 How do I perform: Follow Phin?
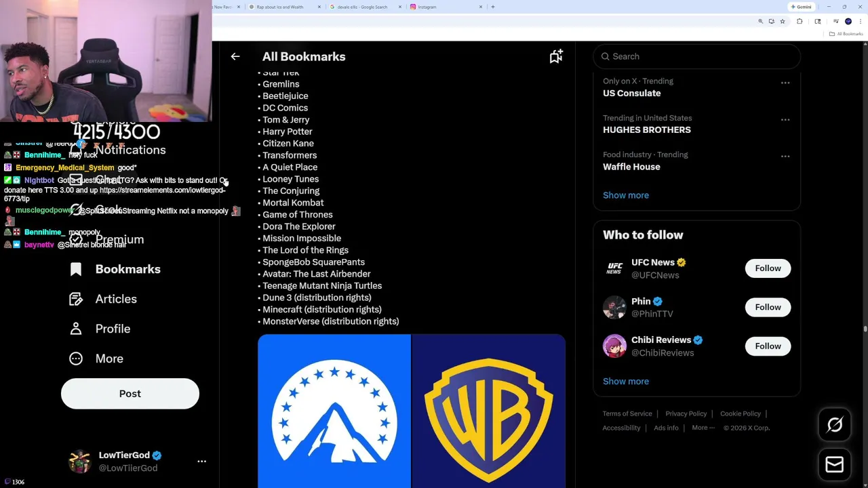(768, 307)
